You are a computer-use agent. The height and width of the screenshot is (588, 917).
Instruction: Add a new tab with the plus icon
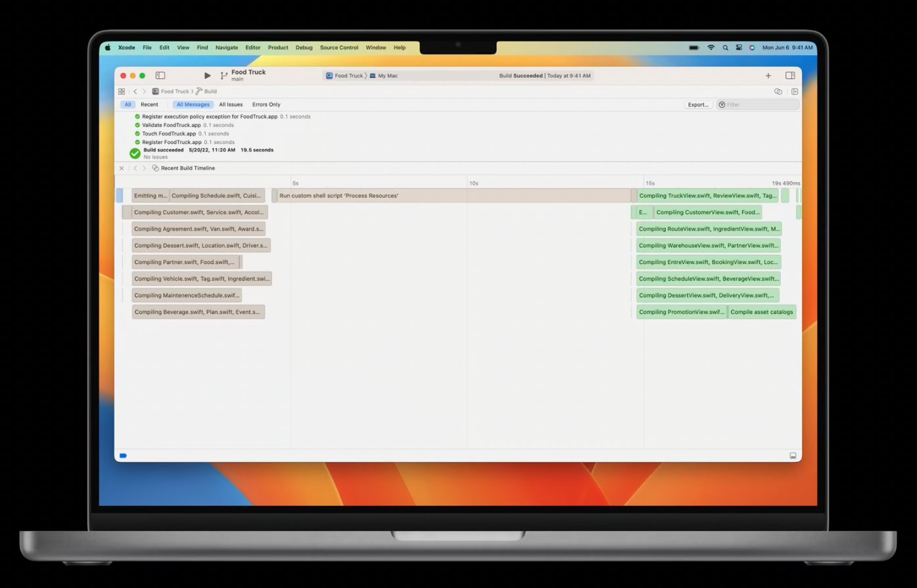pyautogui.click(x=768, y=75)
